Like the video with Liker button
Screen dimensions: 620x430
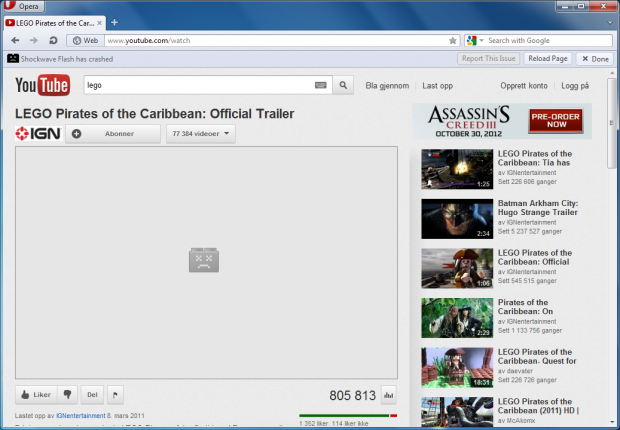click(36, 394)
